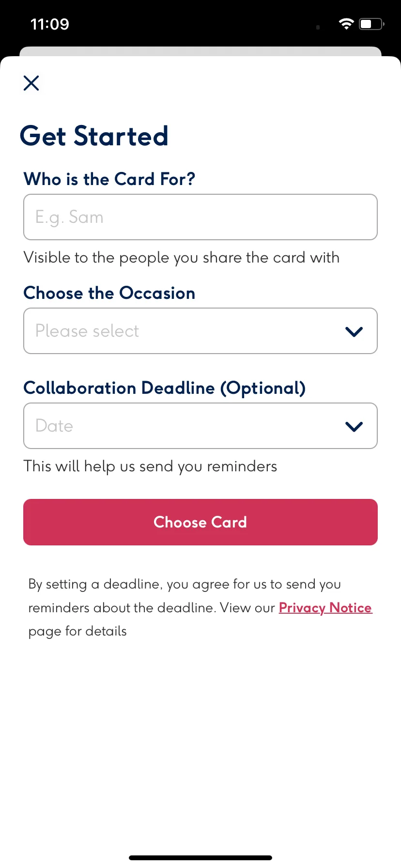The height and width of the screenshot is (868, 401).
Task: Open the Privacy Notice link
Action: (x=325, y=608)
